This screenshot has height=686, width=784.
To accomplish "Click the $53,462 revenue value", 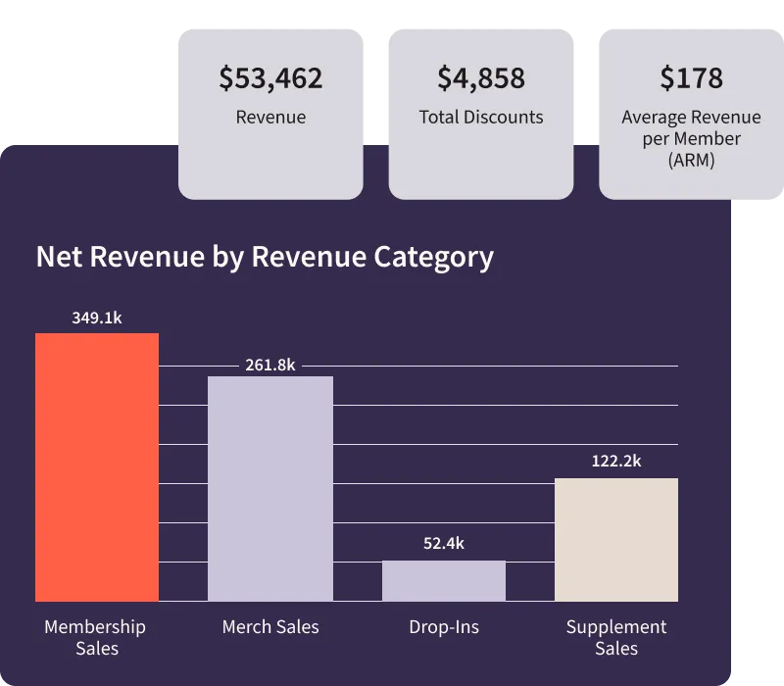I will 270,78.
